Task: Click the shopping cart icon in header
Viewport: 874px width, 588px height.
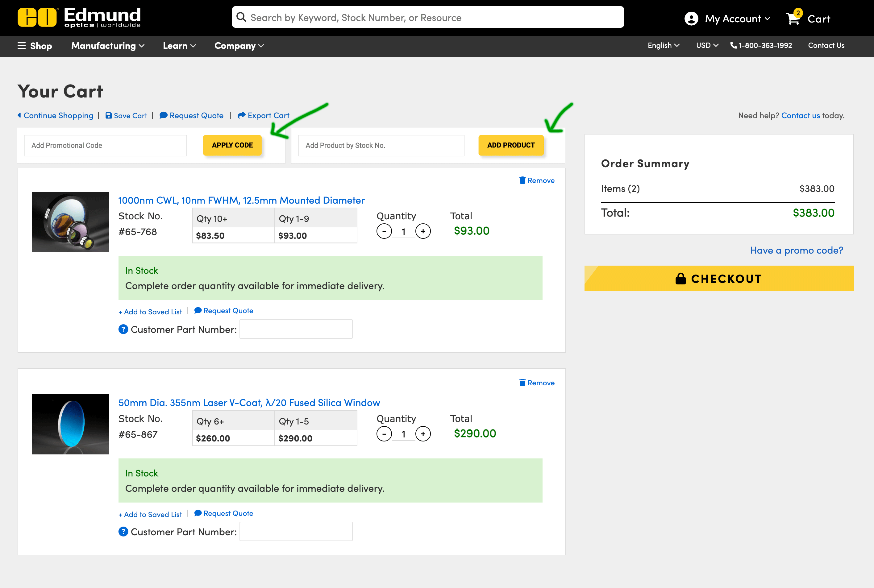Action: 793,19
